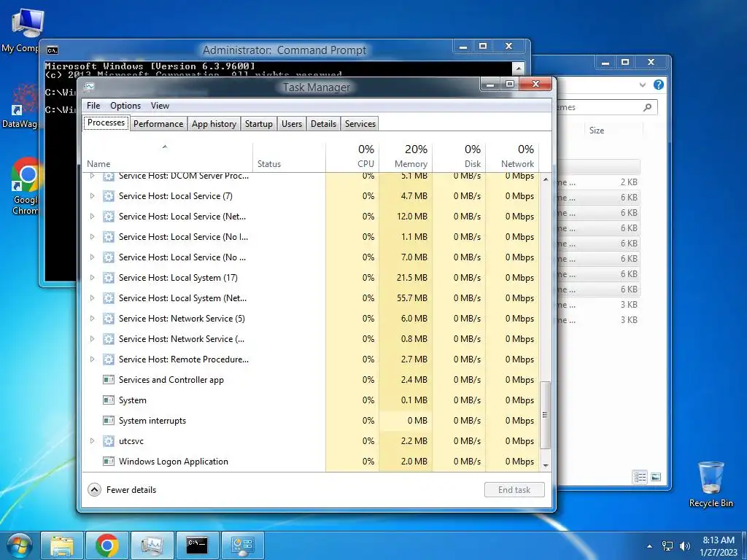Open the Recycle Bin desktop icon
Viewport: 747px width, 560px height.
point(711,484)
